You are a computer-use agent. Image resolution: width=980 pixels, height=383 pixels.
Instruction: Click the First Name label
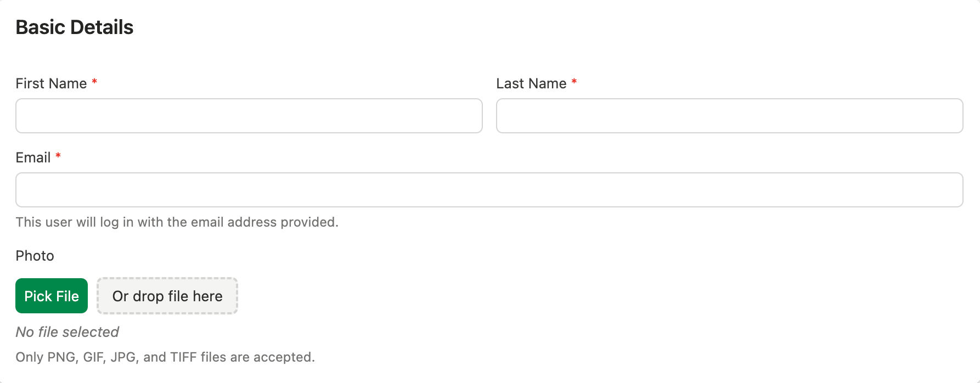pos(50,83)
